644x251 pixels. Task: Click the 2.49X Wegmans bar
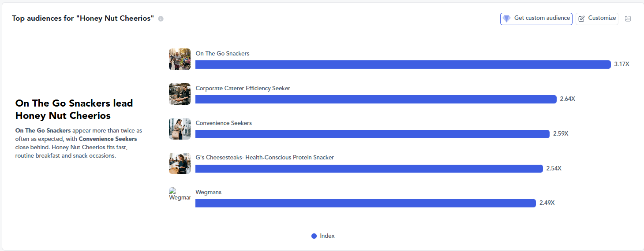click(x=366, y=203)
